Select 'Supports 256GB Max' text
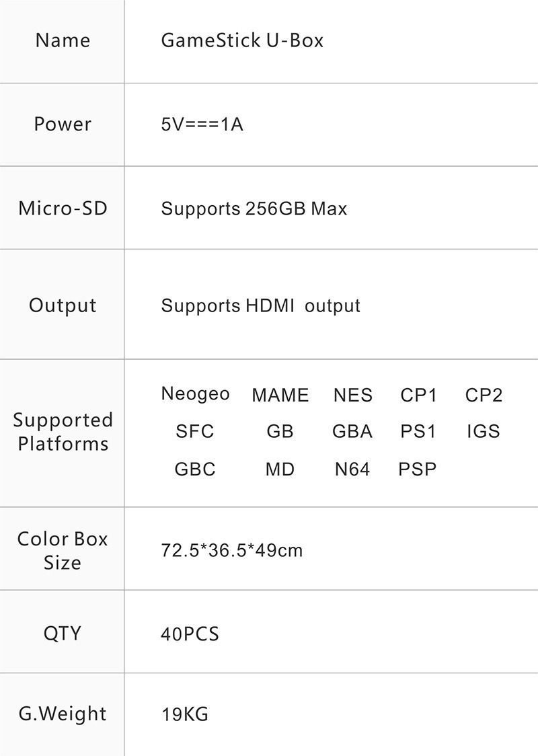Screen dimensions: 538x756 (254, 209)
